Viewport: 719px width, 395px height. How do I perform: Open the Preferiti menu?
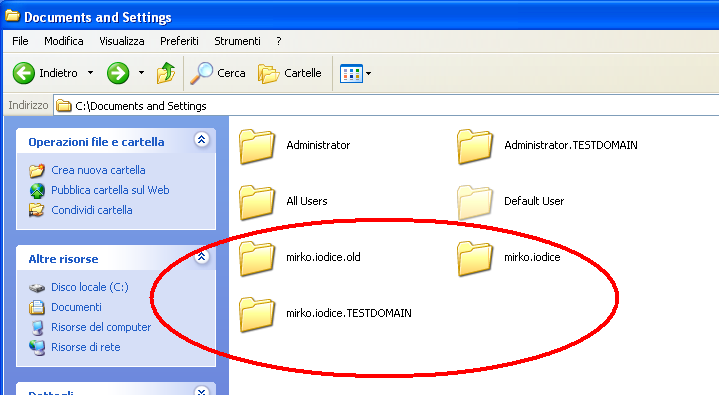(179, 41)
